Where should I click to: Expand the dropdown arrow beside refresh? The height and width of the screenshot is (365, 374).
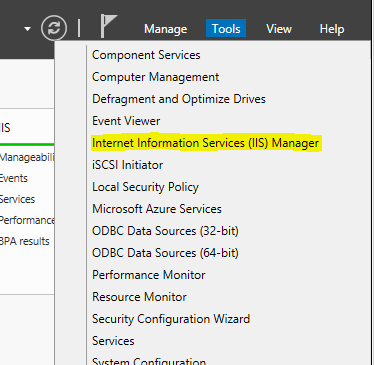pos(28,29)
